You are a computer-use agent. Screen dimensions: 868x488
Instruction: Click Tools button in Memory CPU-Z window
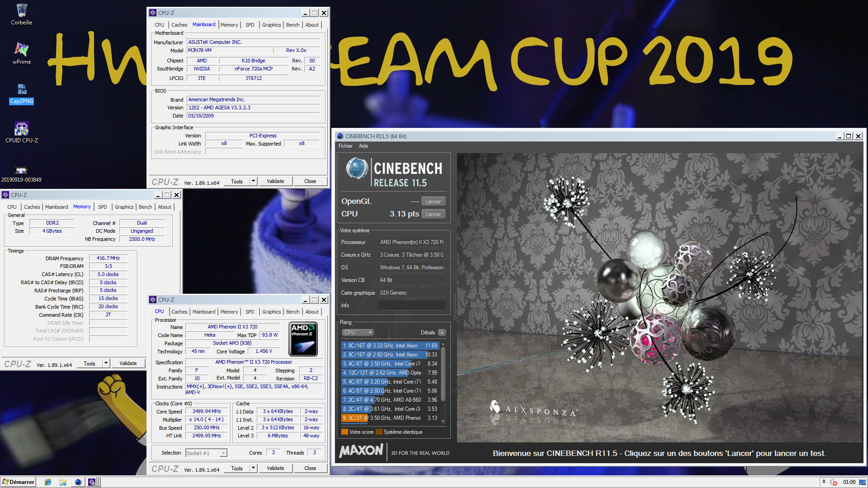pyautogui.click(x=90, y=363)
